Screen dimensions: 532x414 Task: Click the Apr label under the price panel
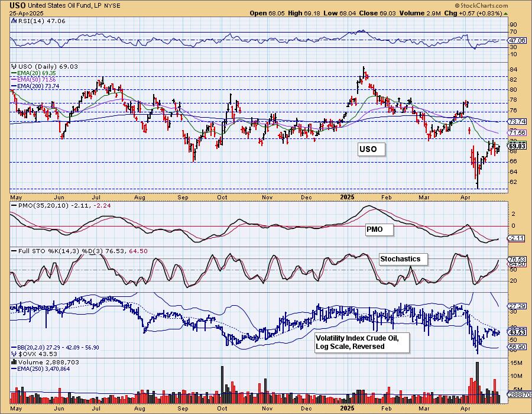click(466, 198)
